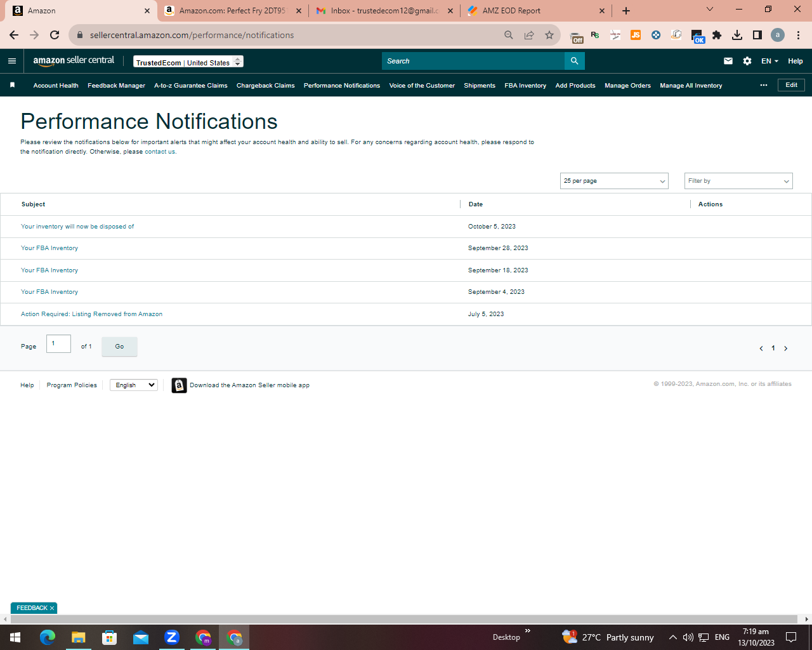The width and height of the screenshot is (812, 650).
Task: Open the September 28 Your FBA Inventory notification
Action: (49, 248)
